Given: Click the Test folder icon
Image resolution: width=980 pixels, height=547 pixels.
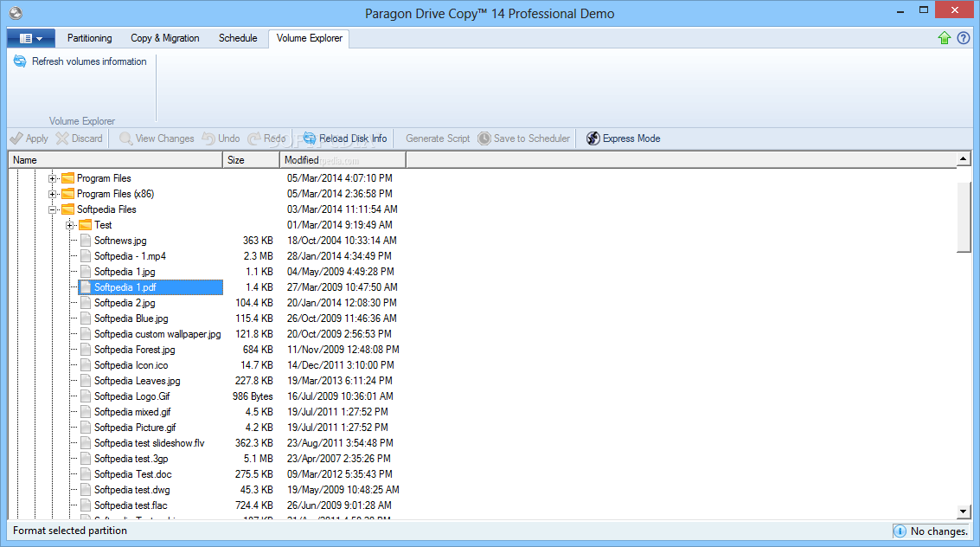Looking at the screenshot, I should pos(86,225).
